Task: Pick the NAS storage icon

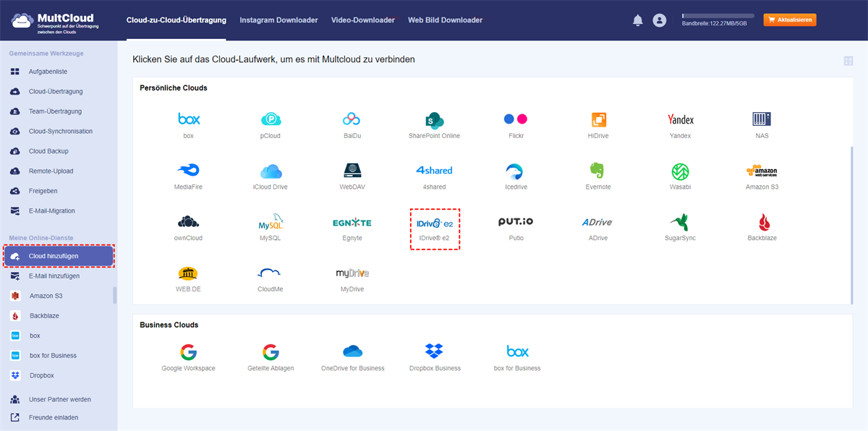Action: tap(762, 119)
